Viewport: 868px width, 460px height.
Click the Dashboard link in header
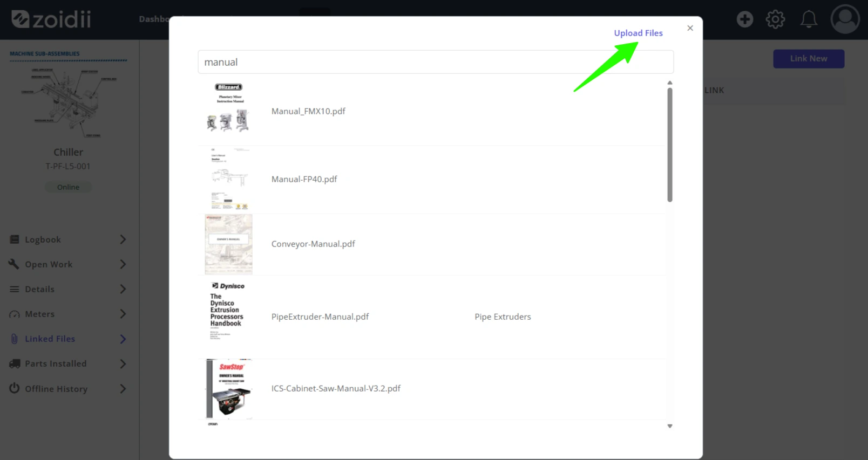pyautogui.click(x=154, y=19)
